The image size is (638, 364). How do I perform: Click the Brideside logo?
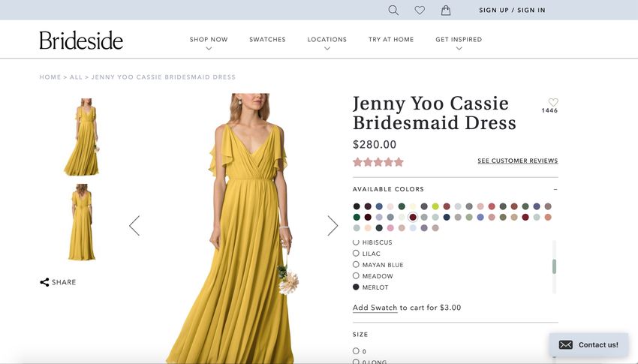tap(81, 41)
